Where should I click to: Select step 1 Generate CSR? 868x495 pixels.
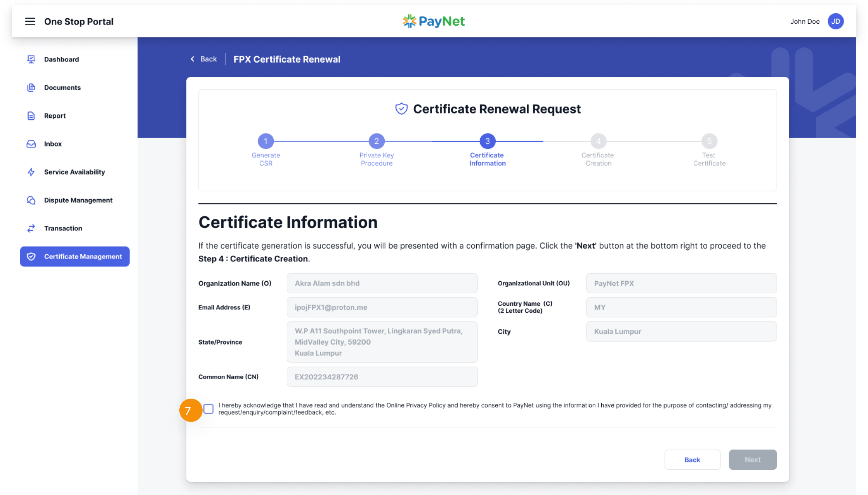266,141
